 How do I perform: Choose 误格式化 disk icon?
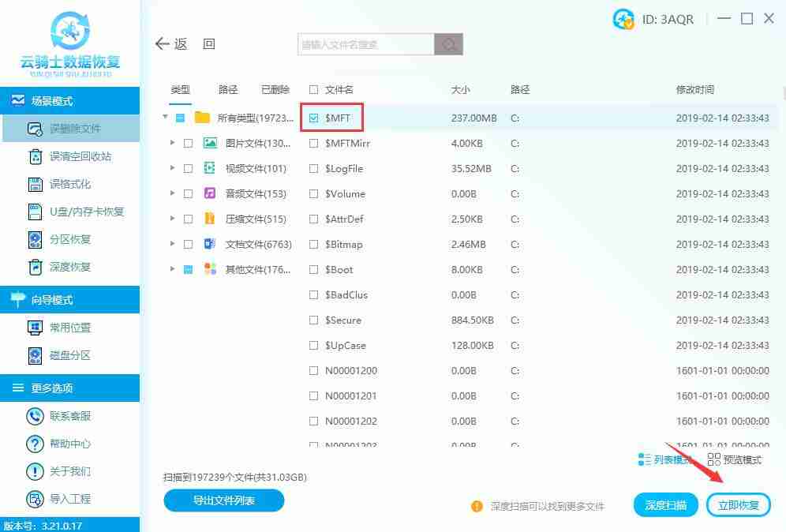point(35,184)
